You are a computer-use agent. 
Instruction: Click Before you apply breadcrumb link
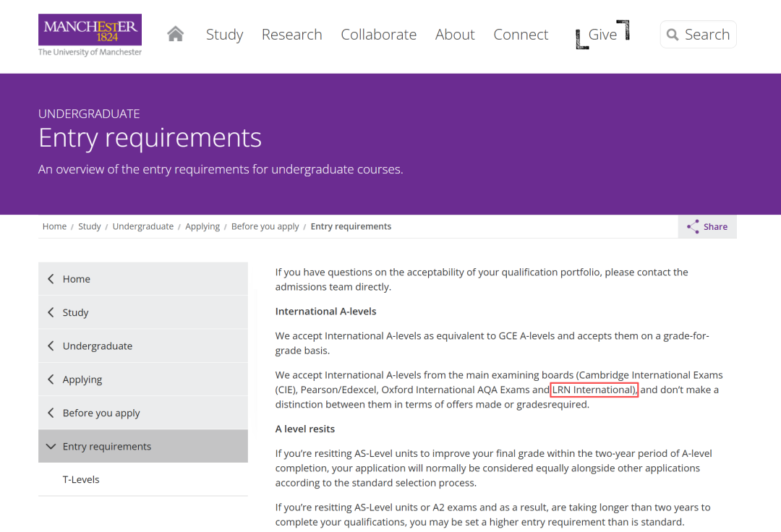pos(265,226)
